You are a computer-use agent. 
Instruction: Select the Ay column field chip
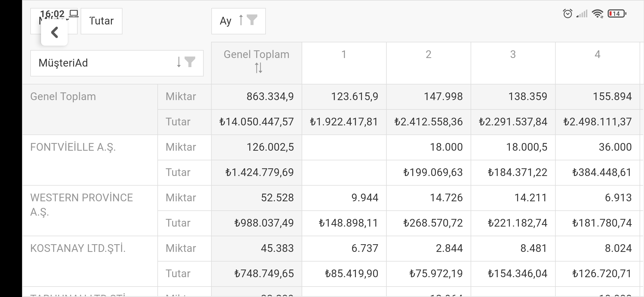(239, 21)
